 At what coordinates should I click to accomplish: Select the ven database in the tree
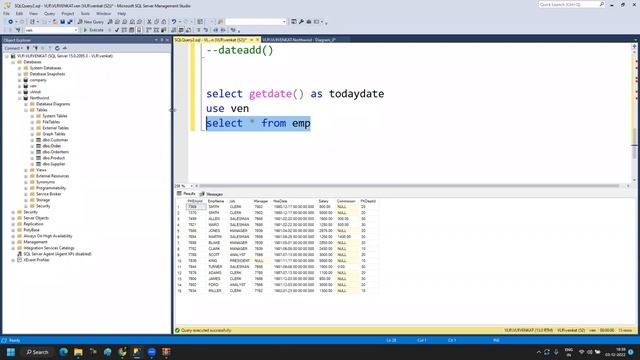(33, 86)
